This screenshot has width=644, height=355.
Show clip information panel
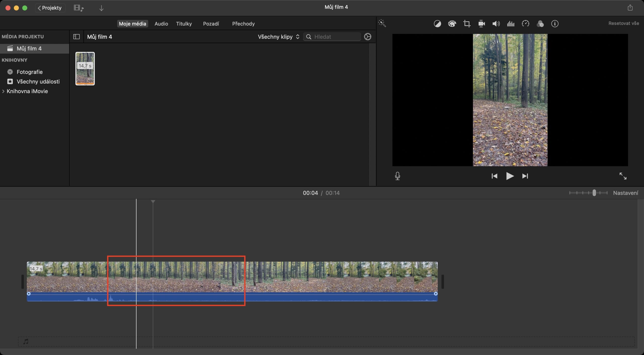(555, 23)
